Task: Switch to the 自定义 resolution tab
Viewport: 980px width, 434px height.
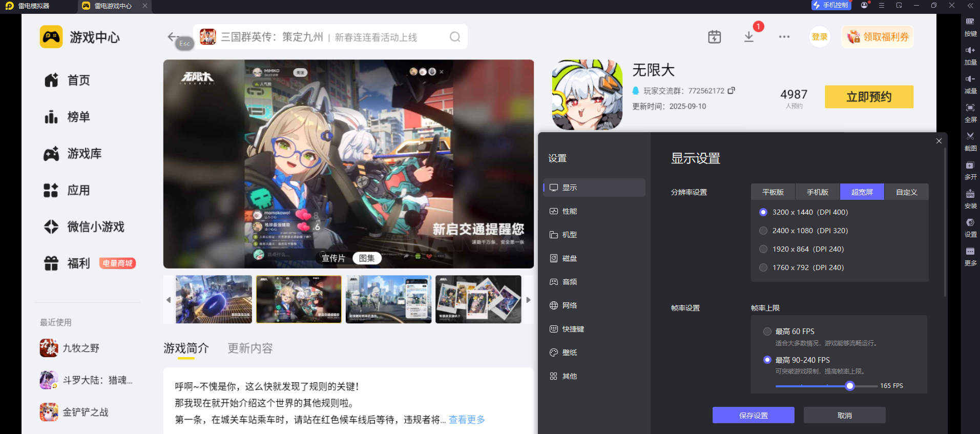Action: pos(907,192)
